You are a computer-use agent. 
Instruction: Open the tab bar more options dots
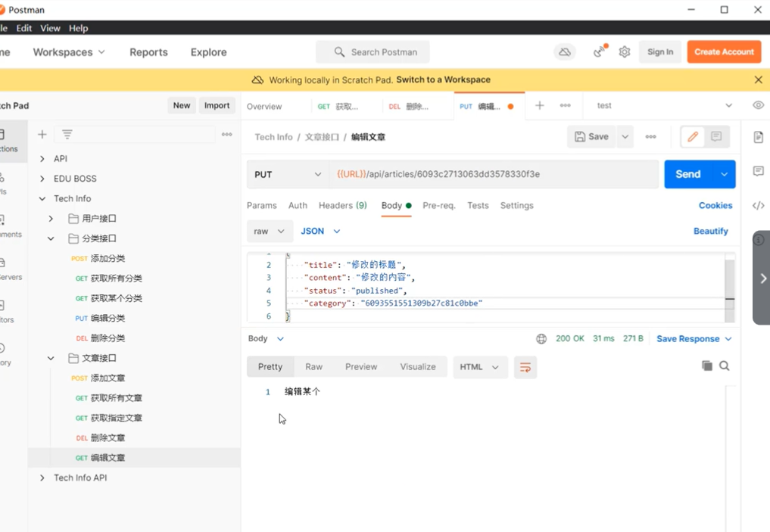566,105
